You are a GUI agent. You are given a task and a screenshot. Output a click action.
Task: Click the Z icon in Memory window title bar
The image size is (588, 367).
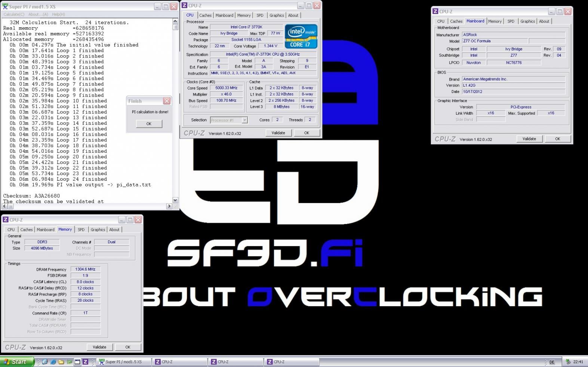point(6,220)
